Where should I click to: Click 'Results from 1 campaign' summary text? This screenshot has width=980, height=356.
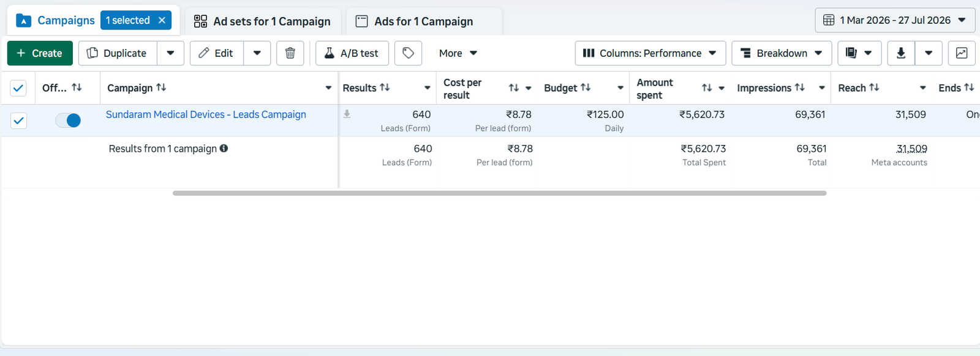[163, 149]
